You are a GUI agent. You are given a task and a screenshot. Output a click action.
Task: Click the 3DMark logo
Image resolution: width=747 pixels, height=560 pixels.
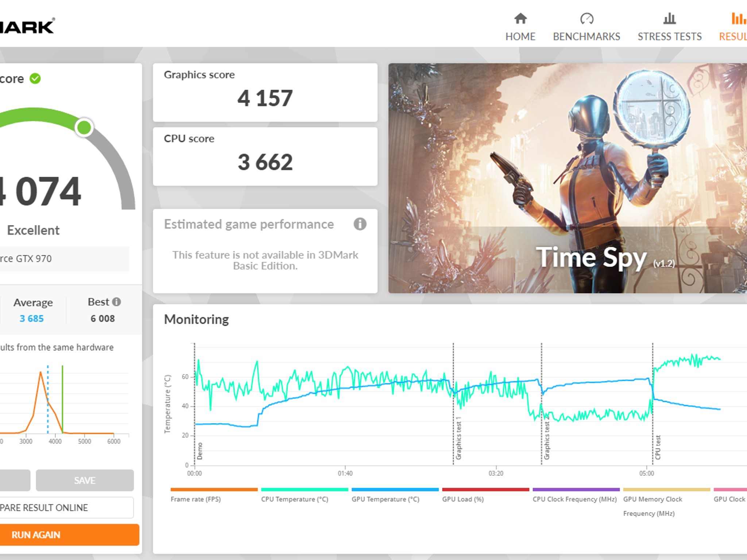coord(27,27)
